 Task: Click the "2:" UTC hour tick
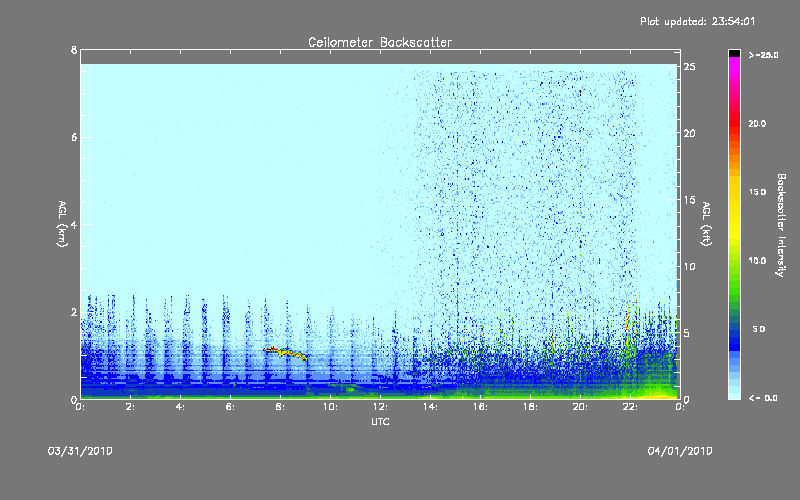pos(131,407)
